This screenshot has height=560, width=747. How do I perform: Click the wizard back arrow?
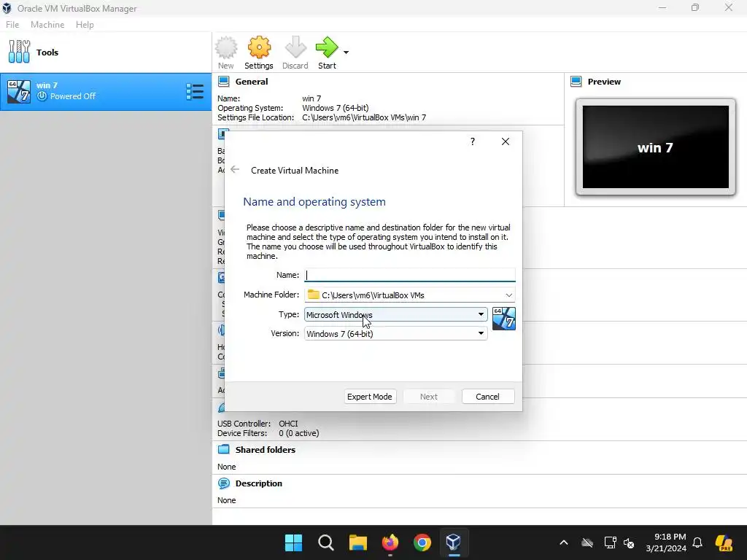[235, 169]
